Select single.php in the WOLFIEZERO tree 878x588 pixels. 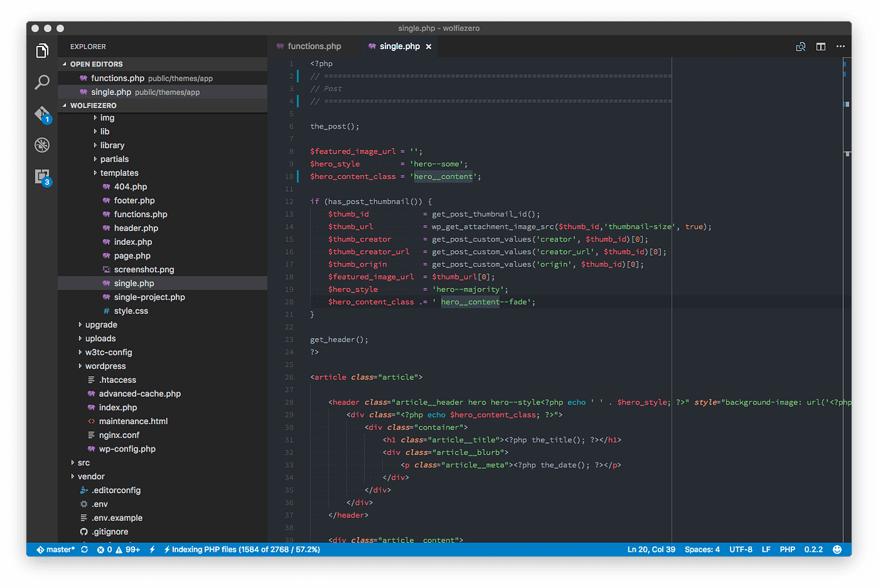pyautogui.click(x=163, y=283)
